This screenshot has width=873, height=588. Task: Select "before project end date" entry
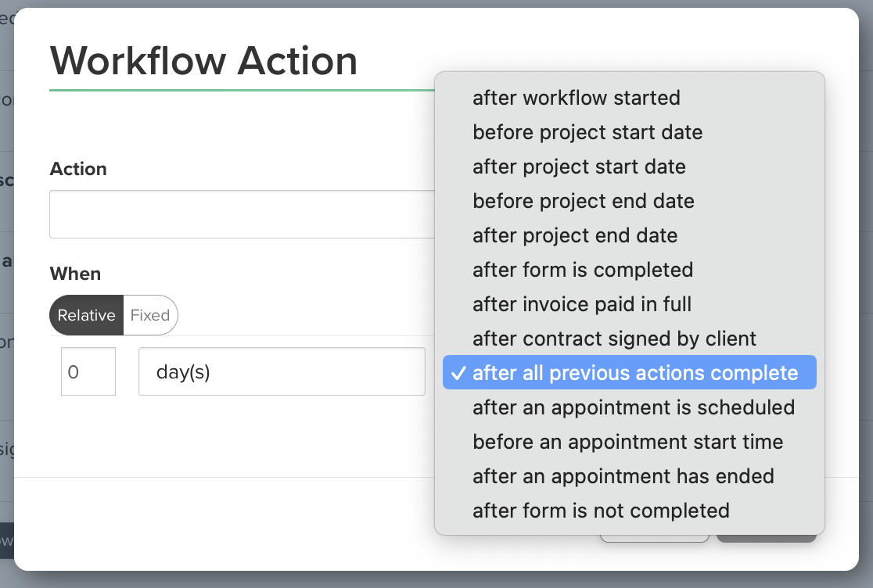click(584, 201)
